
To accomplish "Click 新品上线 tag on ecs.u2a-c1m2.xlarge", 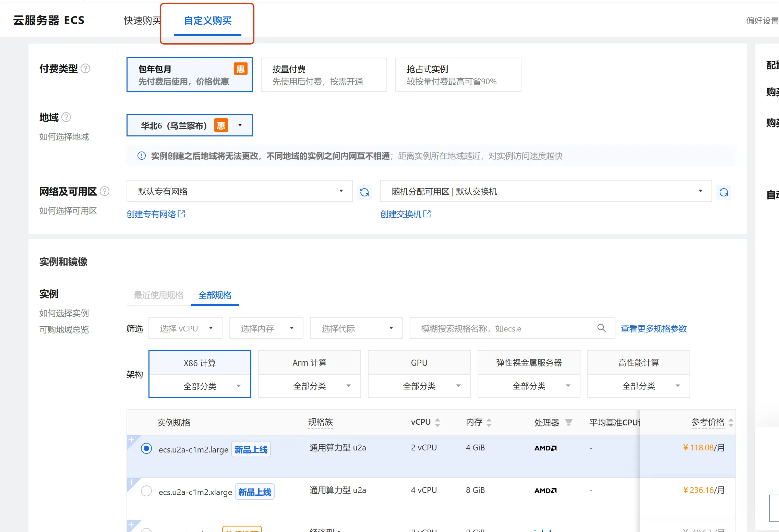I will (x=255, y=492).
